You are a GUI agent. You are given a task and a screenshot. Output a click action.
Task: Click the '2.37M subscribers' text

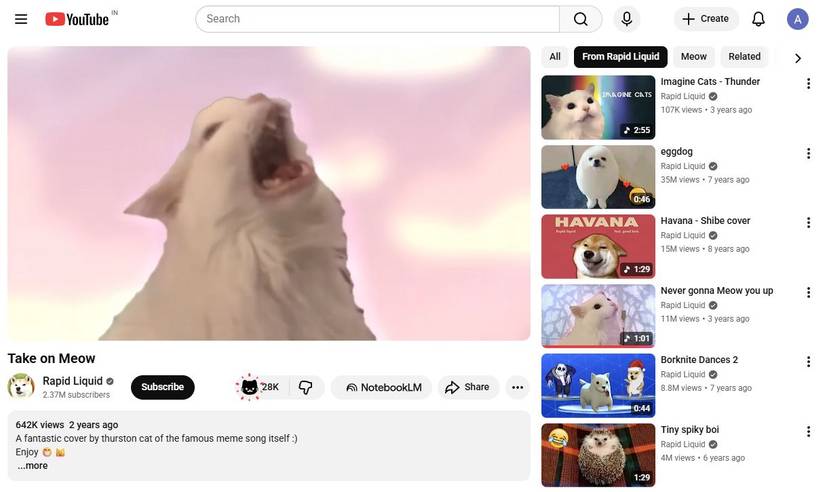click(x=76, y=395)
